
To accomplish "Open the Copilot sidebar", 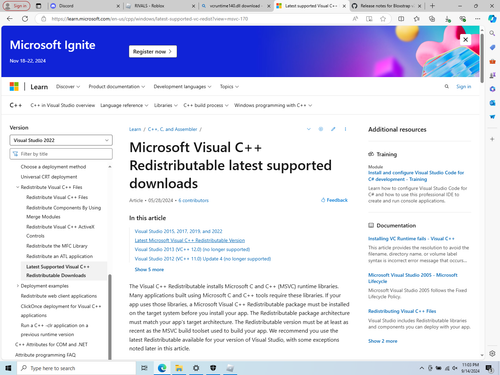I will click(492, 19).
